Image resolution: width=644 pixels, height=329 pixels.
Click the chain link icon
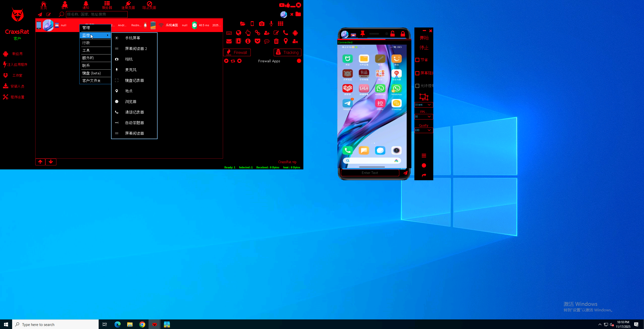point(257,33)
